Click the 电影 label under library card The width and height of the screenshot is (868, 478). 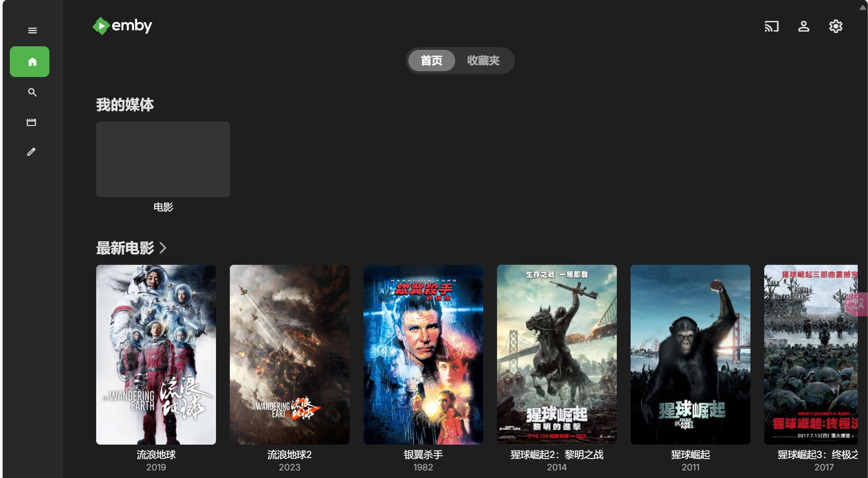tap(163, 207)
